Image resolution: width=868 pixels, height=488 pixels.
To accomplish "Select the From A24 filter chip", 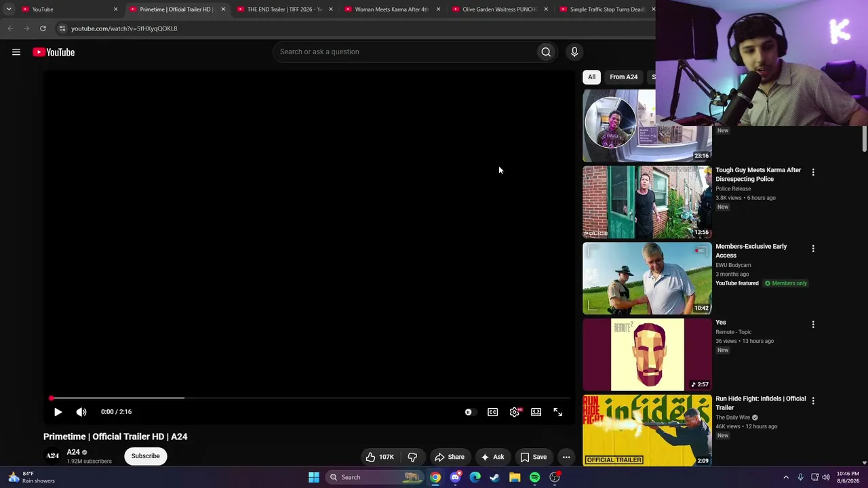I will pyautogui.click(x=623, y=77).
